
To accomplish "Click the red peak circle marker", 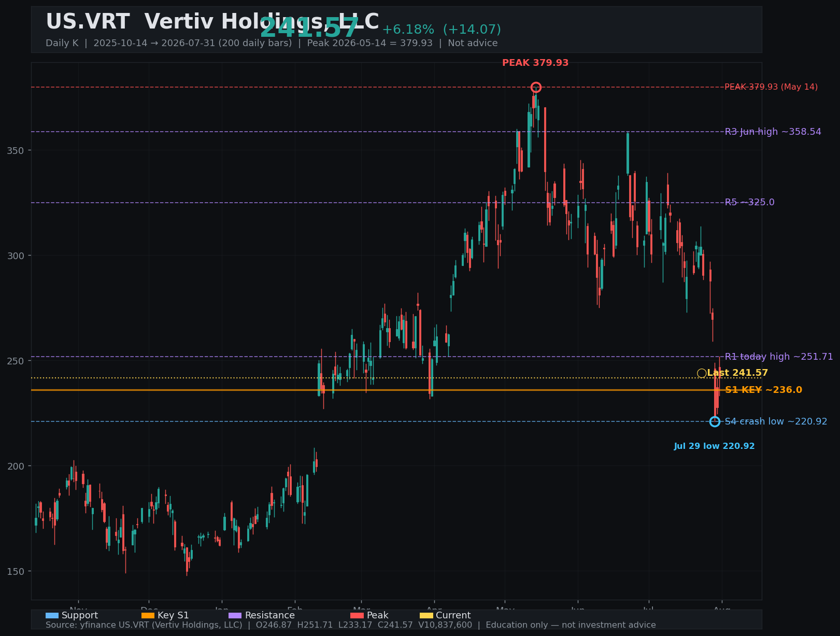I will coord(536,87).
